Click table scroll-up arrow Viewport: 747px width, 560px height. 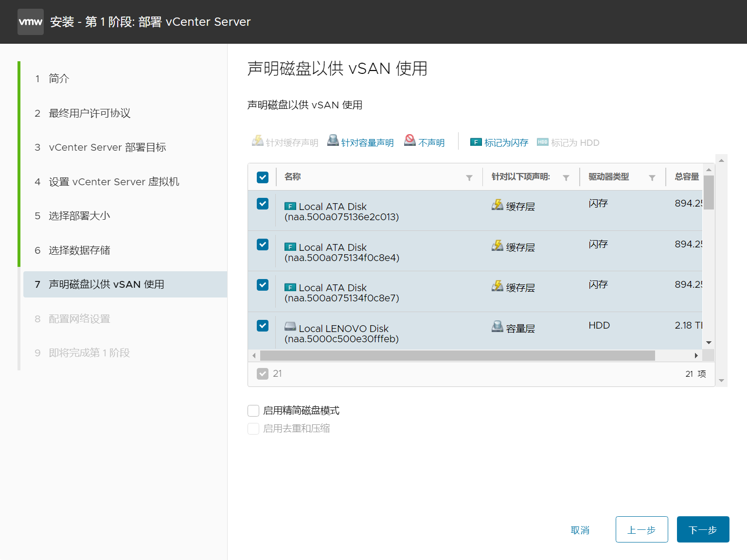click(709, 170)
